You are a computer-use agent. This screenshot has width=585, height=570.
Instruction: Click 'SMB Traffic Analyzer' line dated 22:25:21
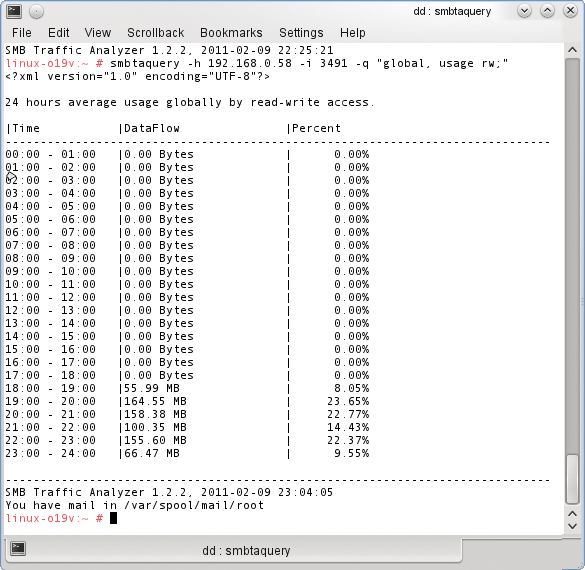pyautogui.click(x=169, y=50)
